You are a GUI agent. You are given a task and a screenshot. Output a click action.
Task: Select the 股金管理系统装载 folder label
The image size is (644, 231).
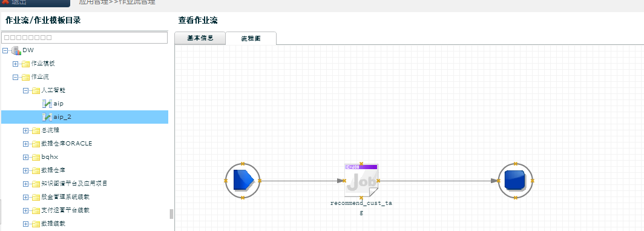point(65,197)
